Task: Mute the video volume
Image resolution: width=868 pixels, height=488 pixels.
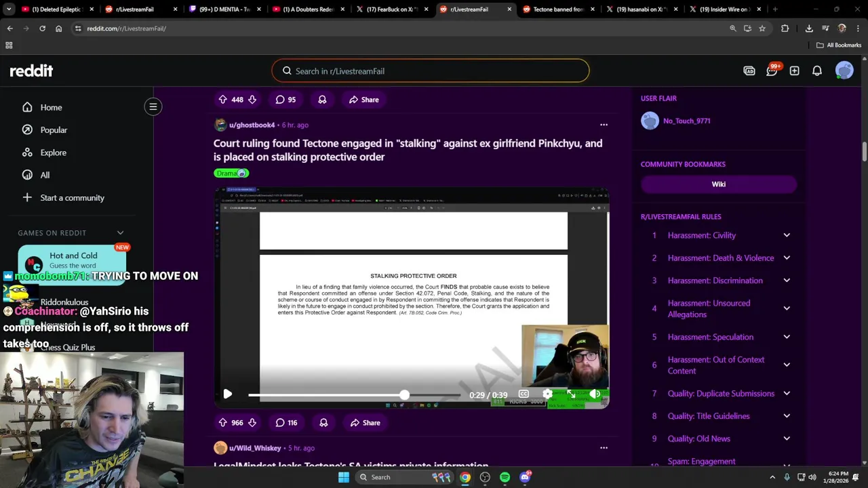Action: 595,394
